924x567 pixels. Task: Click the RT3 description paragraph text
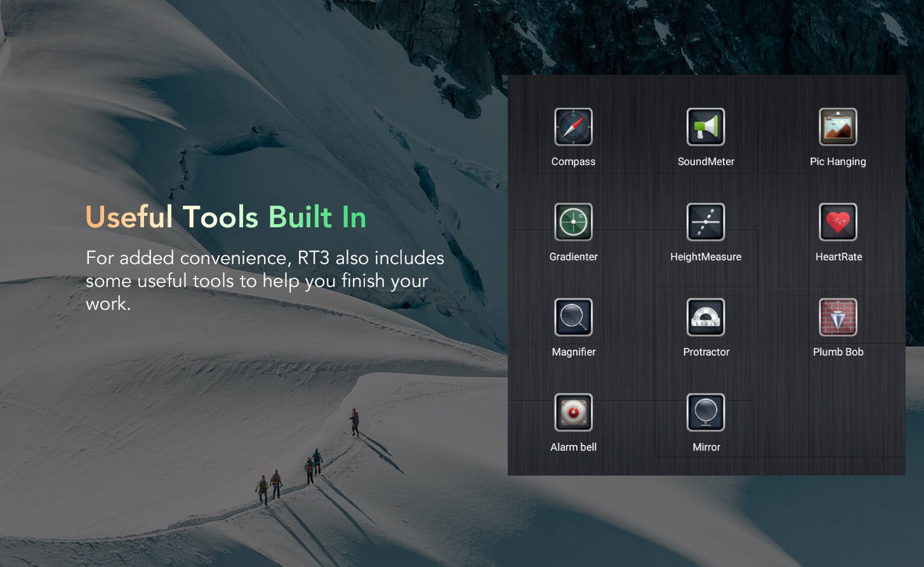pos(264,280)
